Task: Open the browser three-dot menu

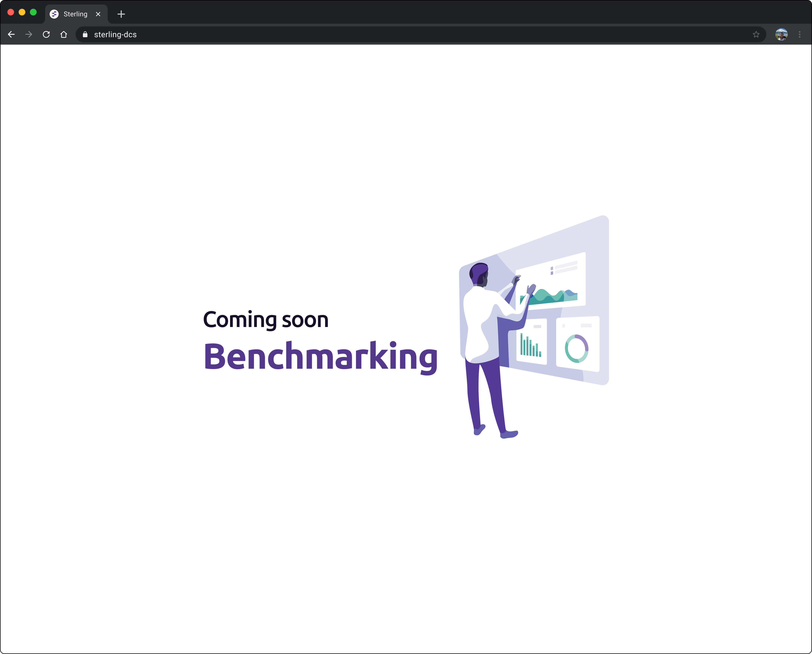Action: [800, 35]
